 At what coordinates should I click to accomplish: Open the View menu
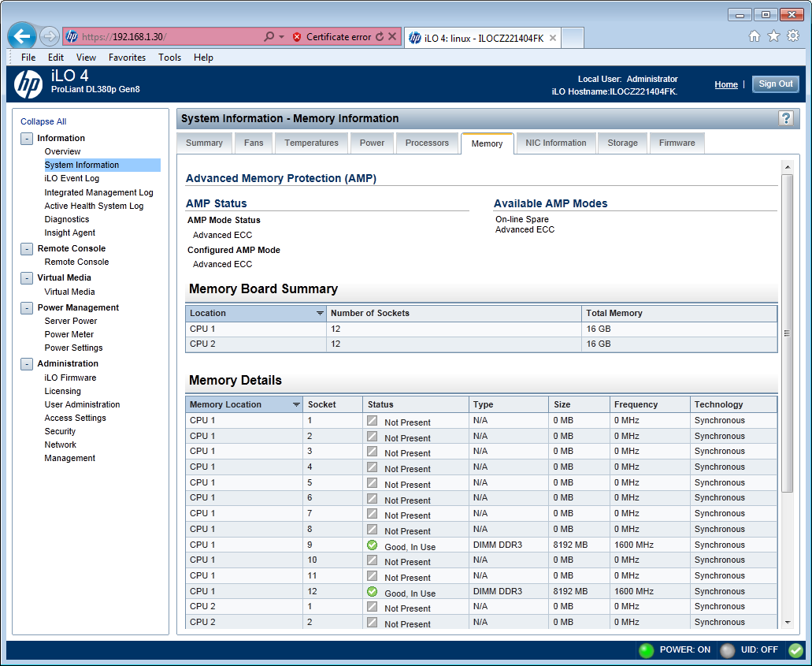[86, 57]
